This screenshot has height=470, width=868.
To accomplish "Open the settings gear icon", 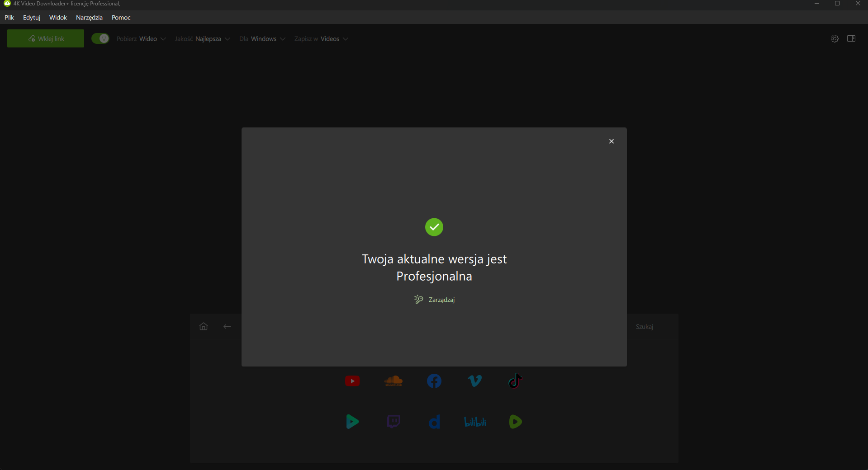I will [835, 38].
